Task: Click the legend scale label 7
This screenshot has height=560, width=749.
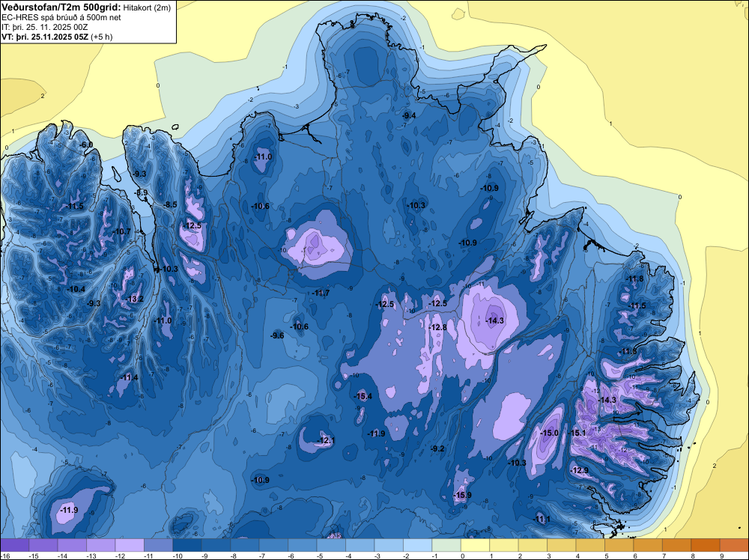Action: (x=664, y=556)
